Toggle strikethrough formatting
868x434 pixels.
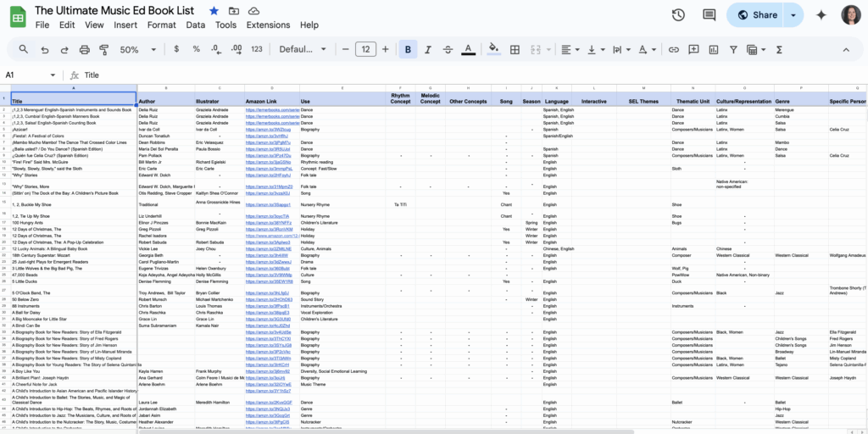click(448, 49)
